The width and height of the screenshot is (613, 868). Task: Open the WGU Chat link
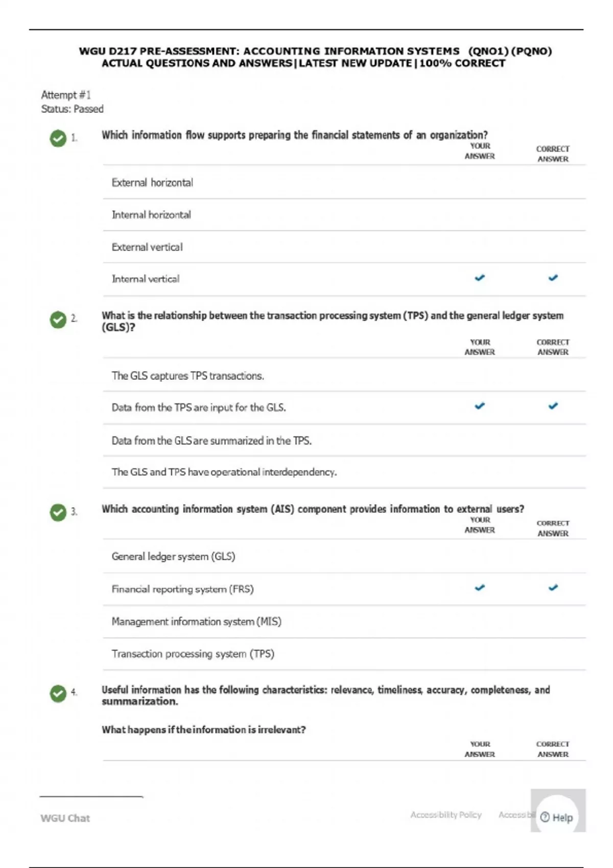65,818
